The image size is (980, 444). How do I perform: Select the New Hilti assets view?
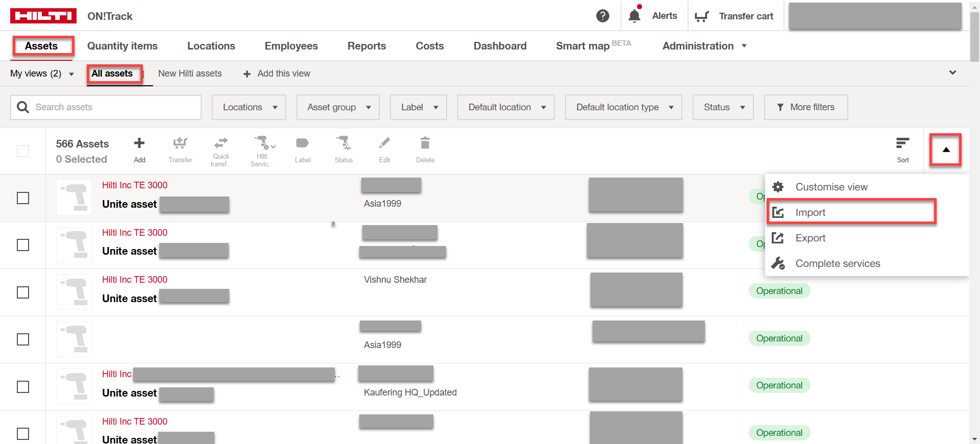click(x=190, y=73)
